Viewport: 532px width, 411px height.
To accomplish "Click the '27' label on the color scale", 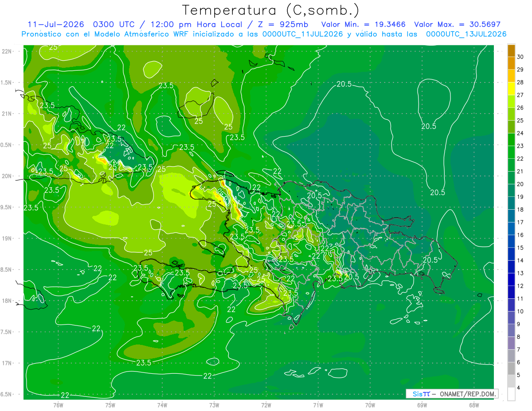I will pos(520,95).
